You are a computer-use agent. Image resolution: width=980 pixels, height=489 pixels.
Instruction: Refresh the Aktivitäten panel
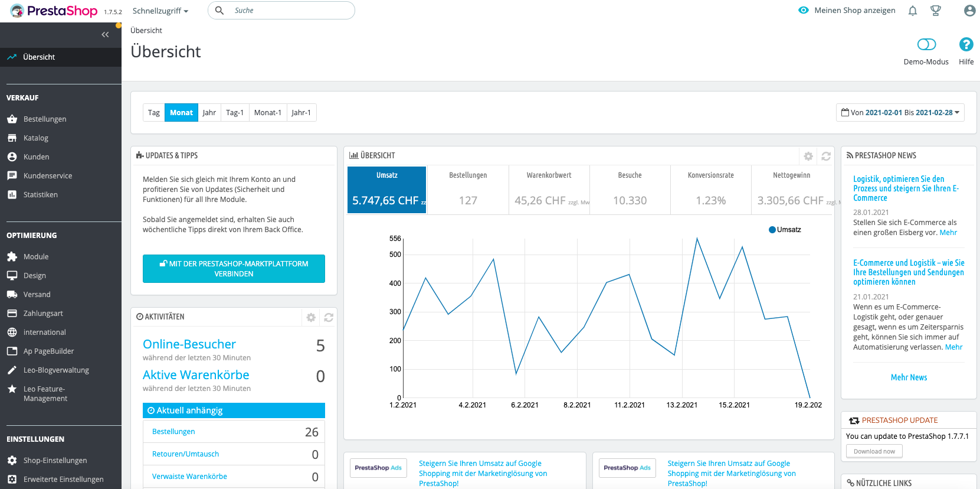point(329,317)
